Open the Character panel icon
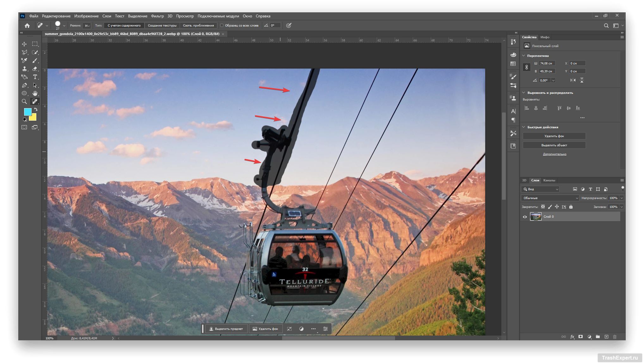Viewport: 644px width, 364px height. click(x=513, y=111)
